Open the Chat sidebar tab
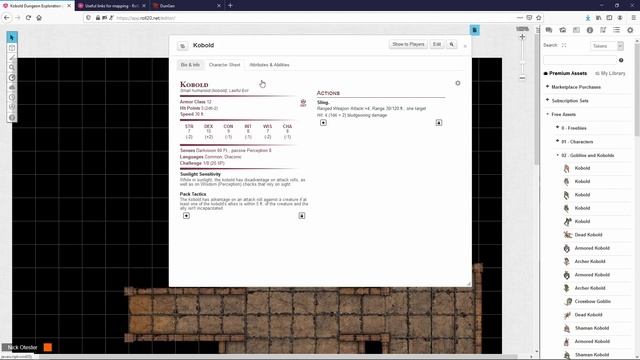This screenshot has width=640, height=360. pyautogui.click(x=549, y=30)
